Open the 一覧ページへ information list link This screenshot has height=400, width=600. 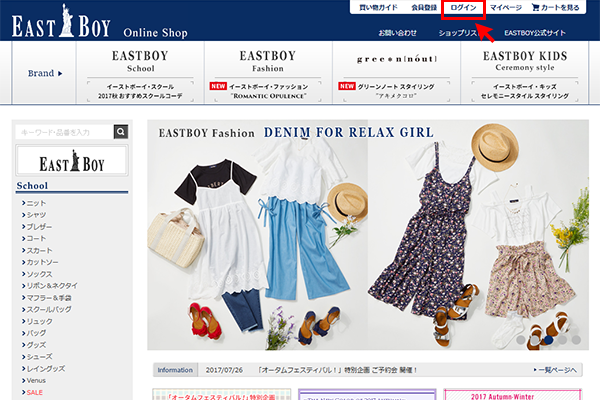pyautogui.click(x=557, y=369)
